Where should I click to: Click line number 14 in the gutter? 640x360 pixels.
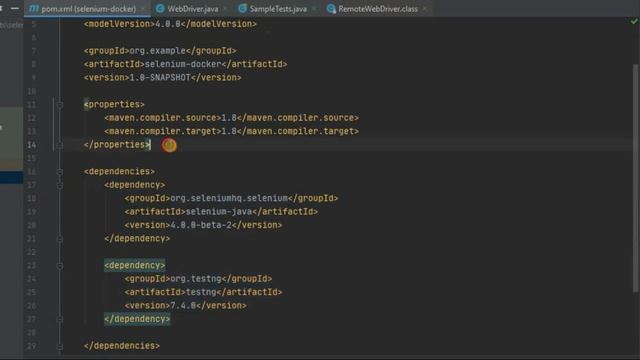[31, 145]
